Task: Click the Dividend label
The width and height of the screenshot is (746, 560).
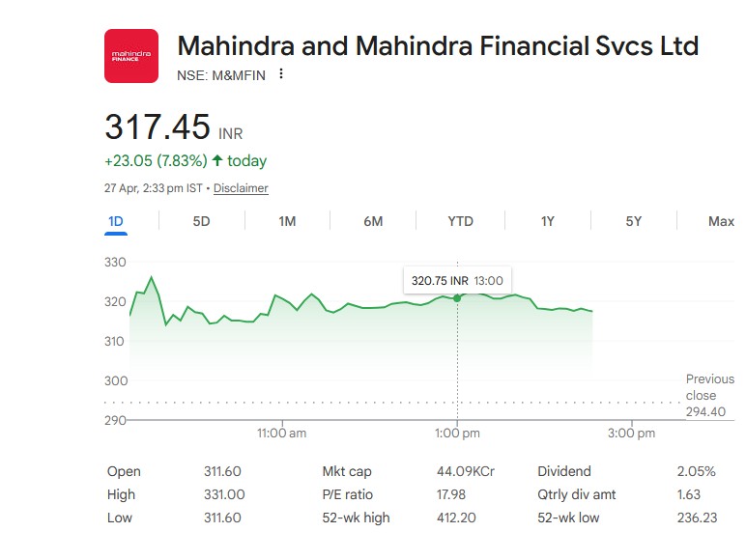Action: click(564, 471)
